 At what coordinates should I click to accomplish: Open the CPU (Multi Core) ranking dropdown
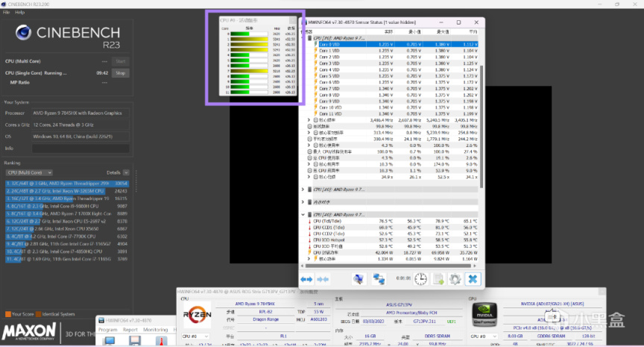(29, 172)
